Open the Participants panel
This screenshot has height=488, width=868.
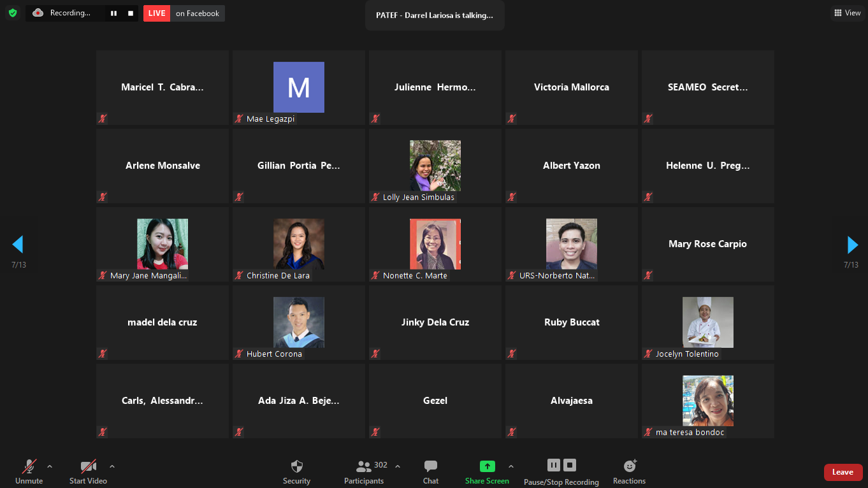(x=365, y=471)
